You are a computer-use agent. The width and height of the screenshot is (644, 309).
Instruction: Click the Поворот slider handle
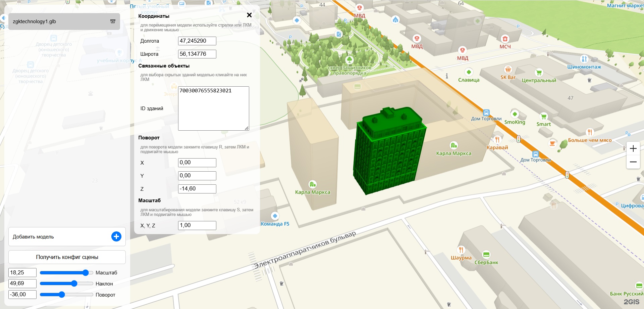(62, 295)
